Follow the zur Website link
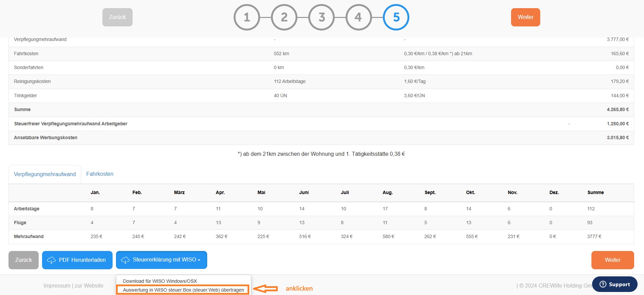The image size is (644, 295). pyautogui.click(x=89, y=286)
